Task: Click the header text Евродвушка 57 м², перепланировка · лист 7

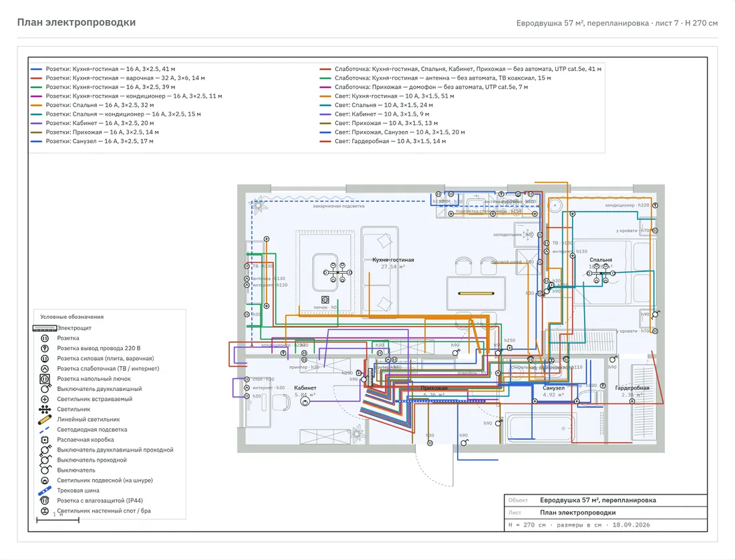Action: click(x=597, y=23)
